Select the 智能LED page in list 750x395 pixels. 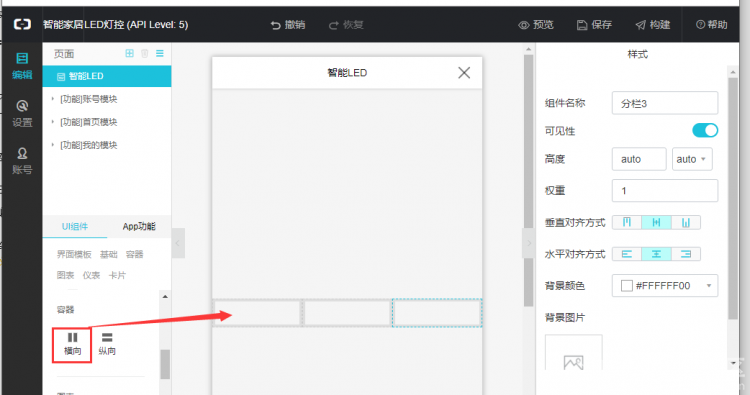click(107, 77)
